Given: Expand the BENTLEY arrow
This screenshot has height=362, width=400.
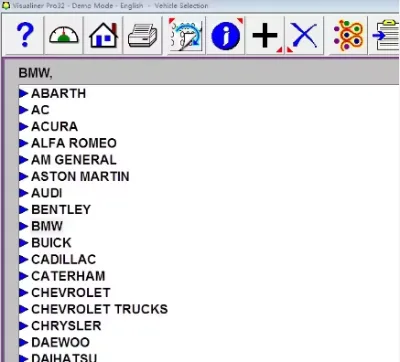Looking at the screenshot, I should coord(23,210).
